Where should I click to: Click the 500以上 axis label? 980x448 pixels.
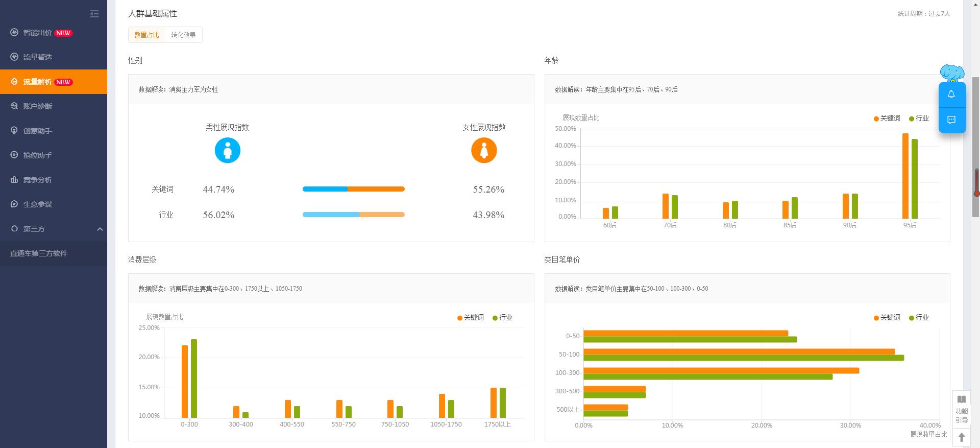(x=568, y=410)
